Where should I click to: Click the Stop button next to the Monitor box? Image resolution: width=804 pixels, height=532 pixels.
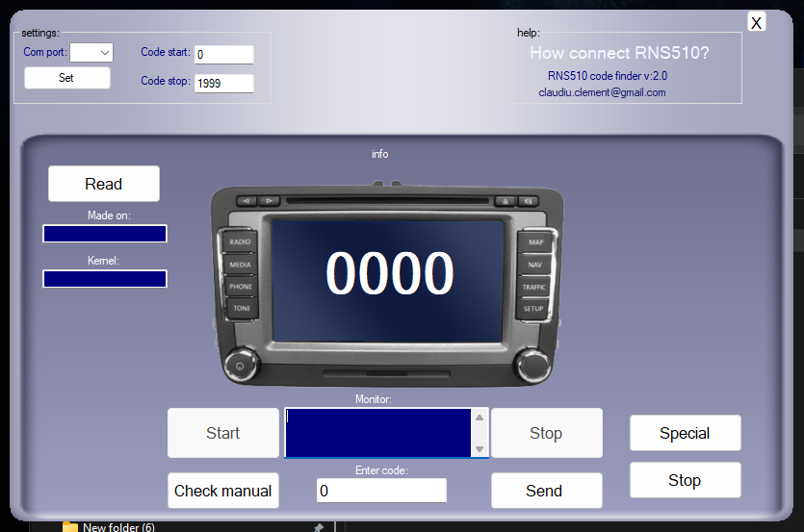(547, 433)
